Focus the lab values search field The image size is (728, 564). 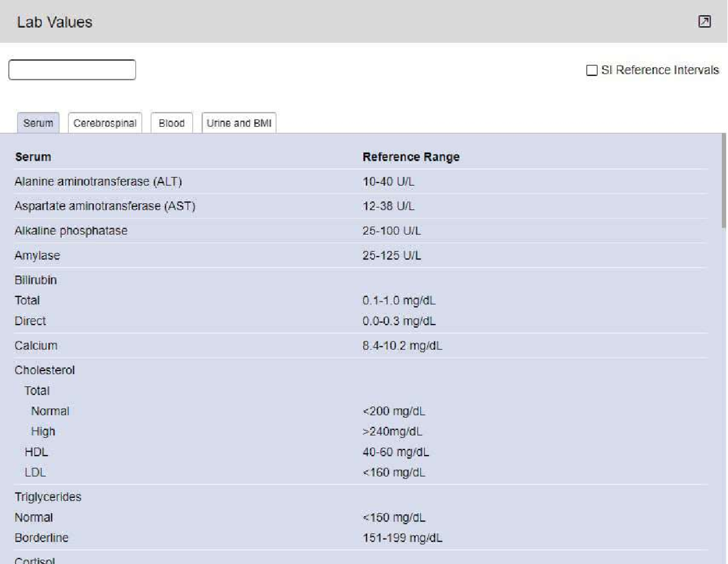[x=72, y=70]
